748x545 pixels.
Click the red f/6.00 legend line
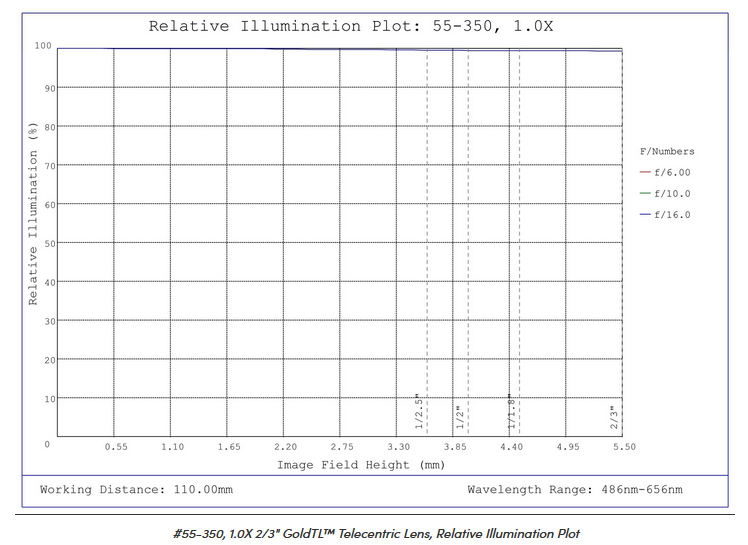[x=645, y=172]
